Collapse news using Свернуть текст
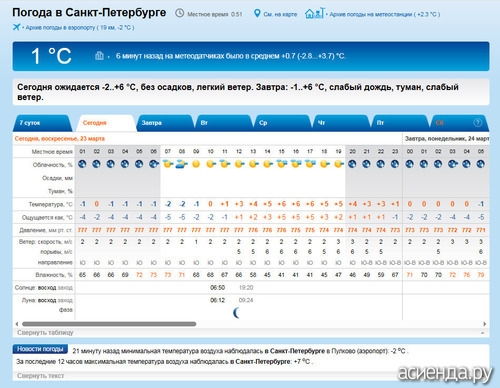Viewport: 500px width, 388px height. 40,376
